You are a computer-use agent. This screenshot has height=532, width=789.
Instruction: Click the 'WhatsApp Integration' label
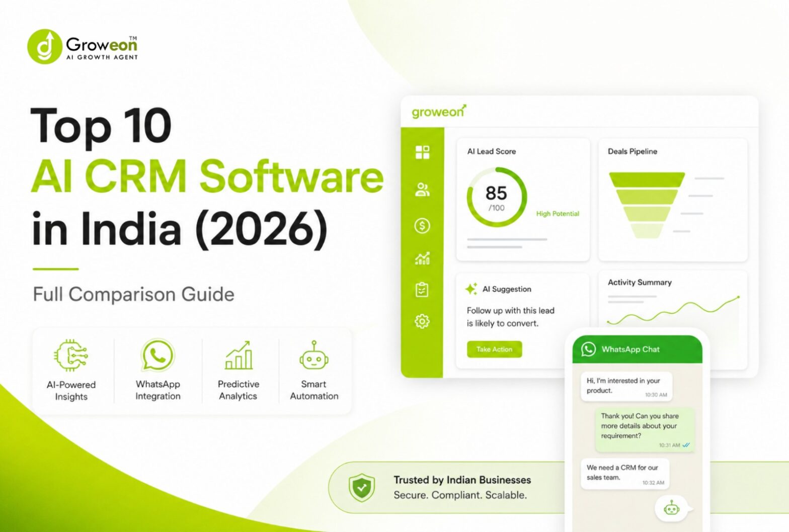point(157,390)
